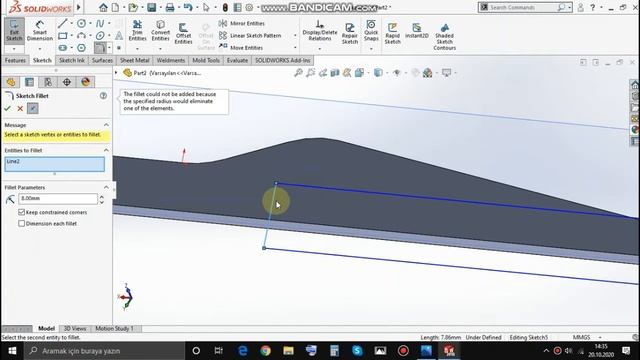Image resolution: width=640 pixels, height=360 pixels.
Task: Switch to the Weldments tab
Action: click(x=171, y=60)
